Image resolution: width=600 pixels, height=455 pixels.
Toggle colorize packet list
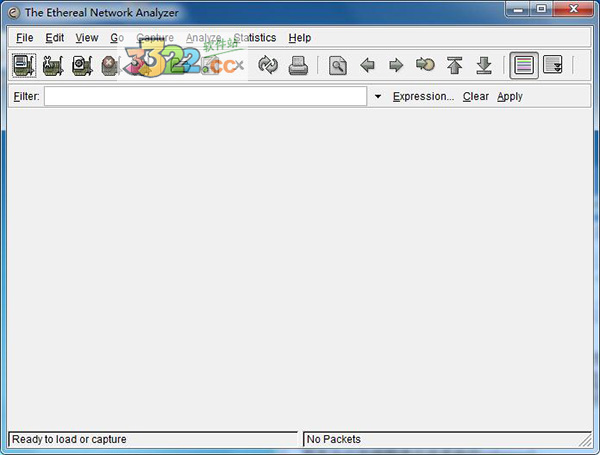524,65
